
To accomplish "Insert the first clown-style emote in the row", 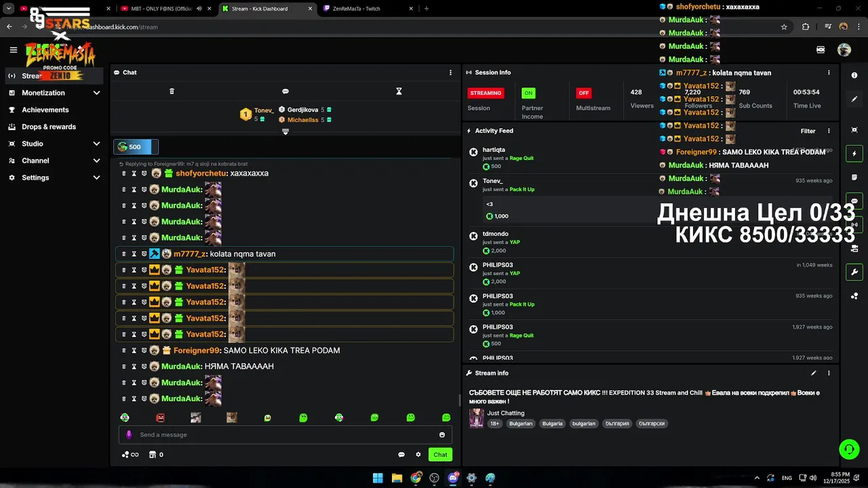I will (125, 418).
